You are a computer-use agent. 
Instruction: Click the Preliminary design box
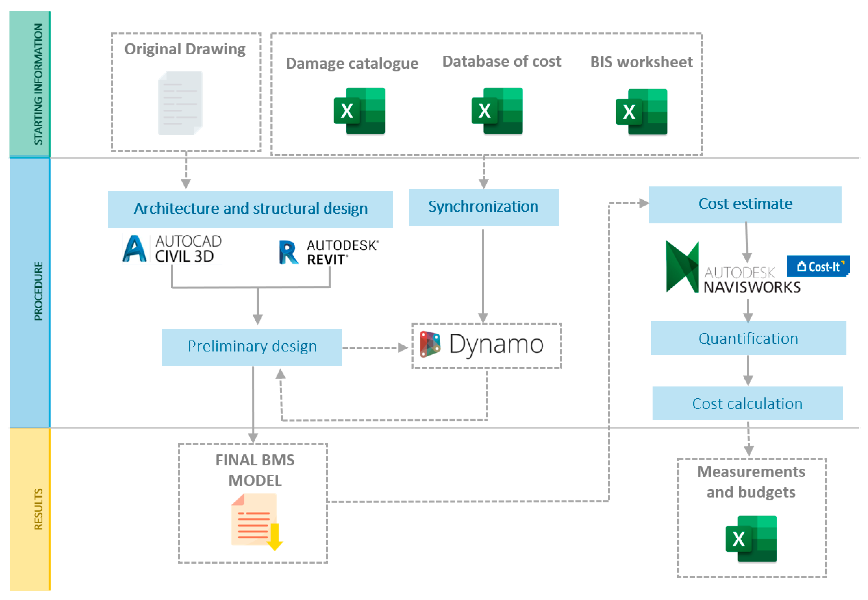(x=252, y=347)
